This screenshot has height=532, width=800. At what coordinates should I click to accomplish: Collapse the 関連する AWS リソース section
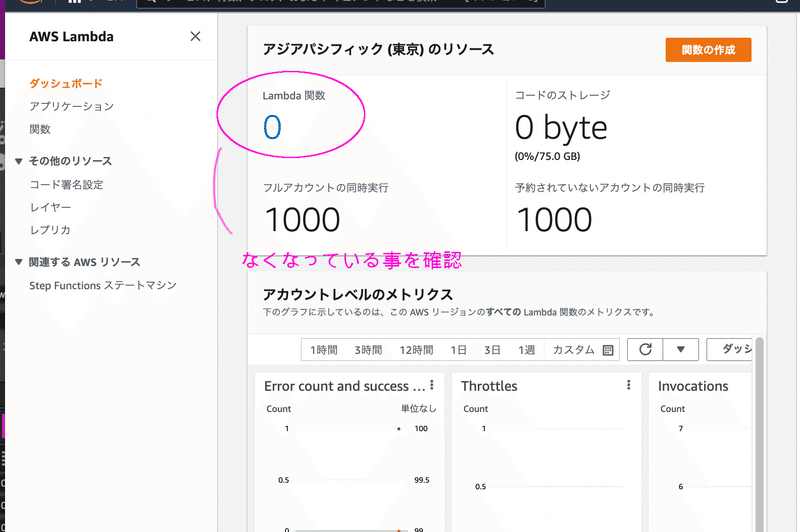[x=19, y=262]
